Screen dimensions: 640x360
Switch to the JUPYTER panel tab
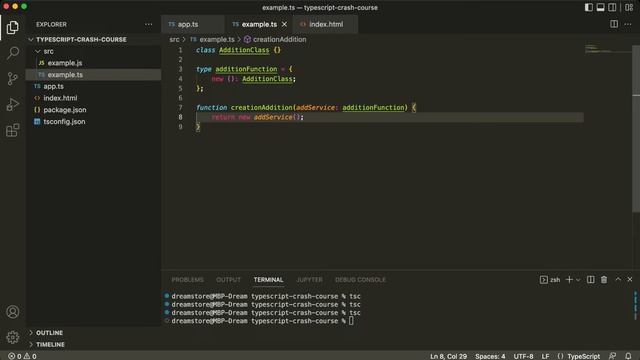[309, 280]
